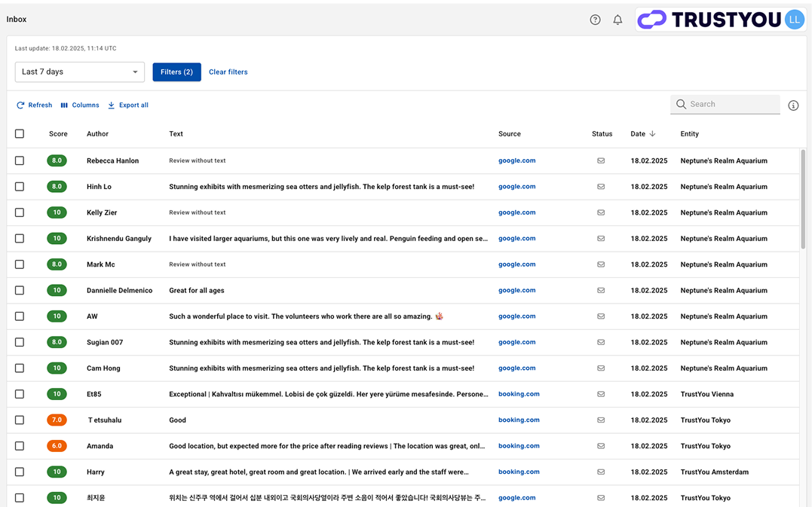
Task: Click the Source column header
Action: point(510,134)
